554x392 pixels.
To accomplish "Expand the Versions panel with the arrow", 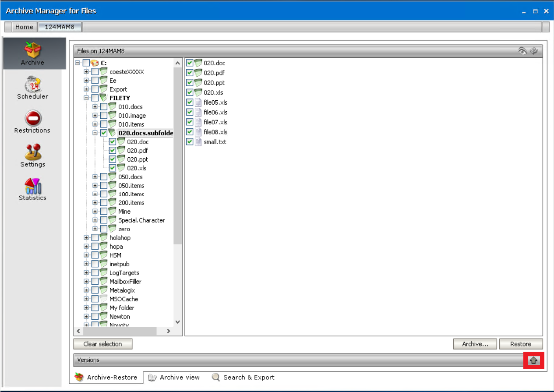I will (x=533, y=360).
